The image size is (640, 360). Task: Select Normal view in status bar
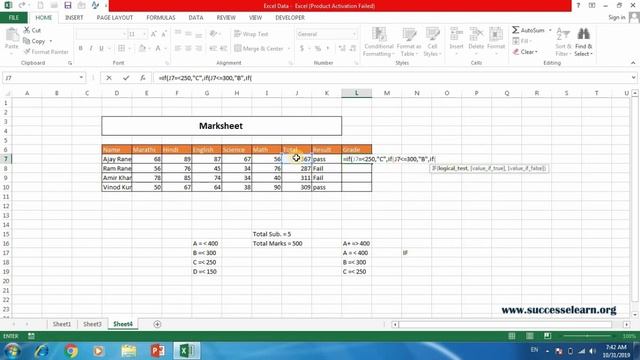click(511, 336)
